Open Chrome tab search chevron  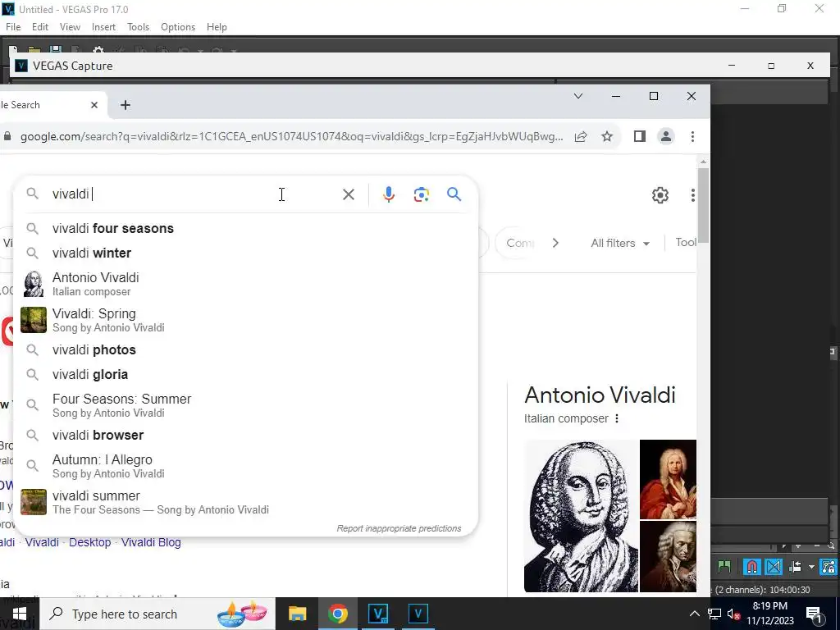coord(578,97)
